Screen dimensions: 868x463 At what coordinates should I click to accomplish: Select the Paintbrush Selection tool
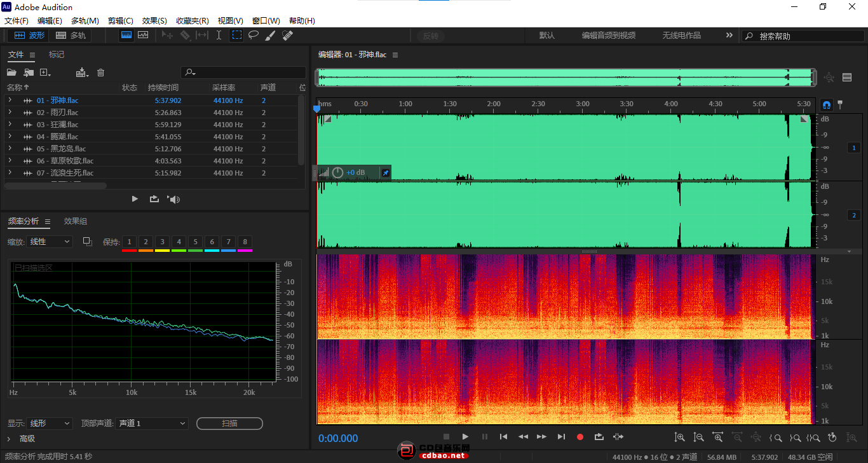[270, 36]
